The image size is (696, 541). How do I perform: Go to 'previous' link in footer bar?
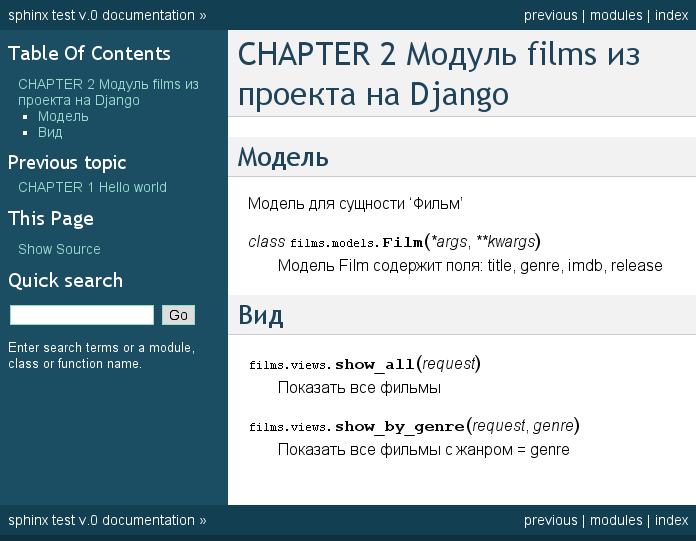click(550, 520)
